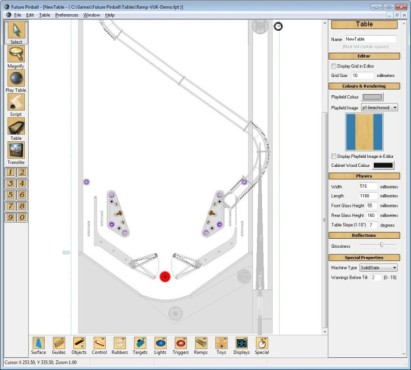Toggle Display Playfield Image in Editor
Screen dimensions: 411x370
pyautogui.click(x=333, y=156)
